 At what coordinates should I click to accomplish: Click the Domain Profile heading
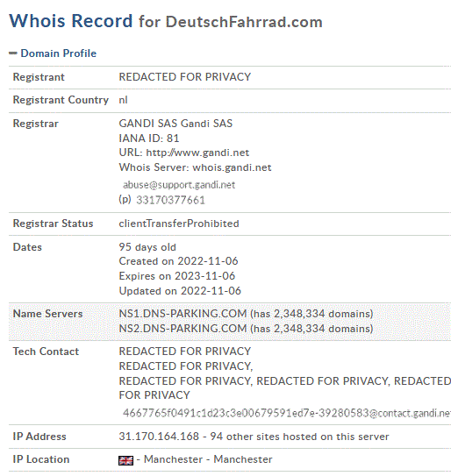click(59, 53)
